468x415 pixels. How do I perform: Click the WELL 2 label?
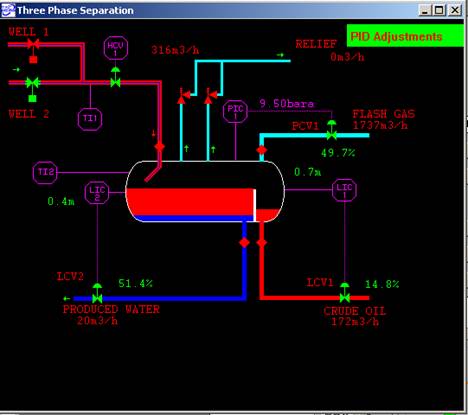point(29,114)
